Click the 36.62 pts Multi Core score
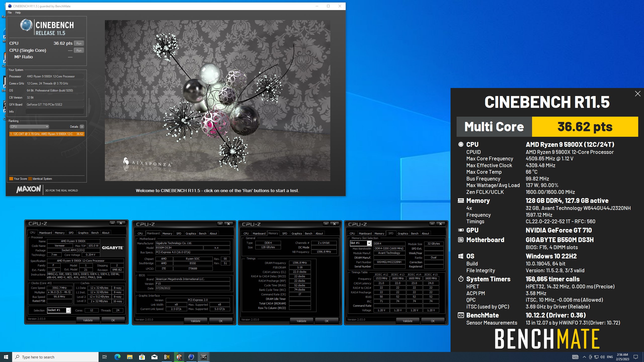644x362 pixels. [585, 127]
